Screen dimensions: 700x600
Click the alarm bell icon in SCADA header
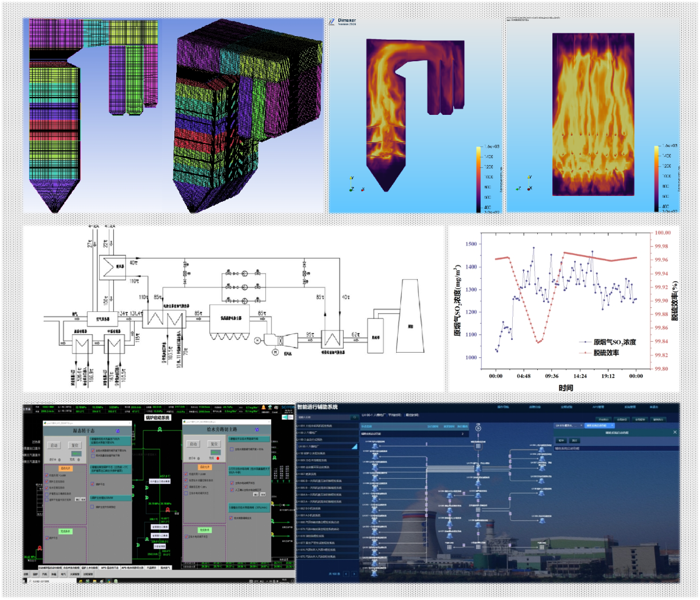[x=264, y=408]
